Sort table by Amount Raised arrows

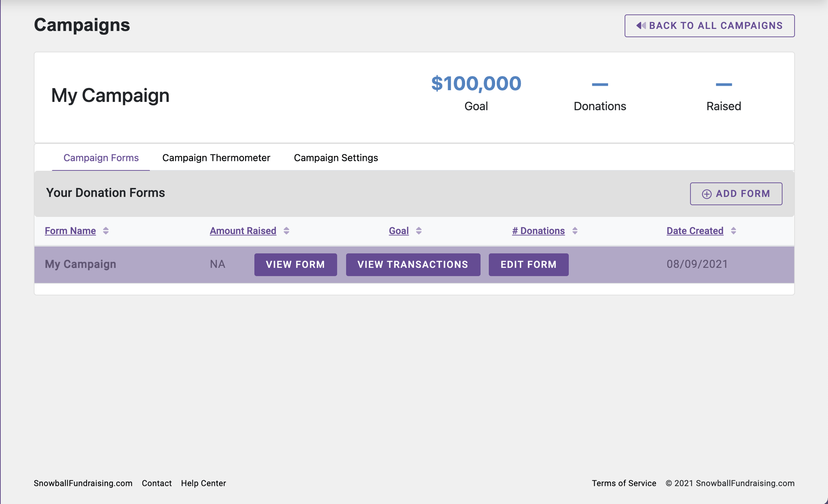(286, 231)
